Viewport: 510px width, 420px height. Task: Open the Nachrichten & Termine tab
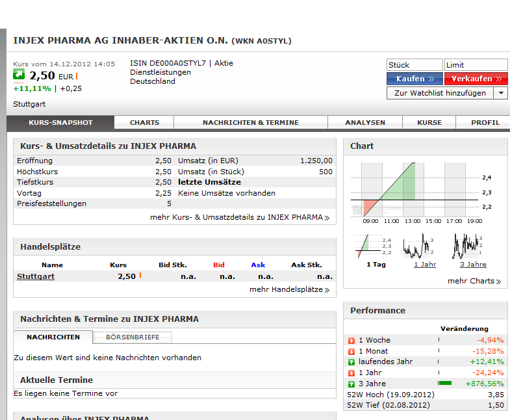[250, 122]
